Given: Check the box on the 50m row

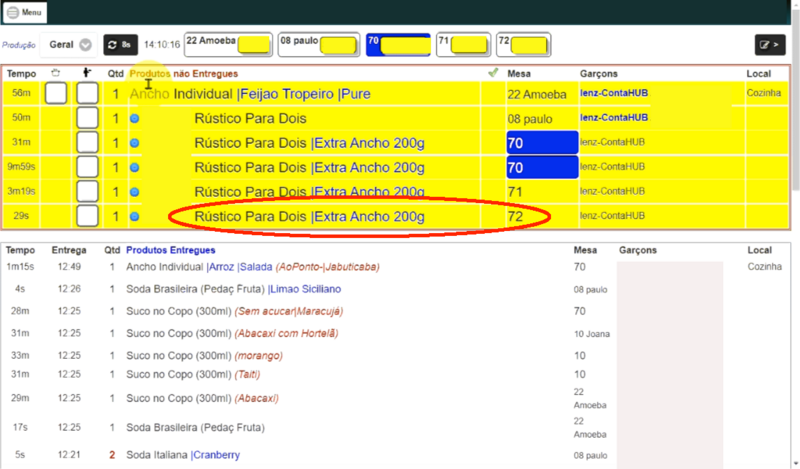Looking at the screenshot, I should (87, 118).
